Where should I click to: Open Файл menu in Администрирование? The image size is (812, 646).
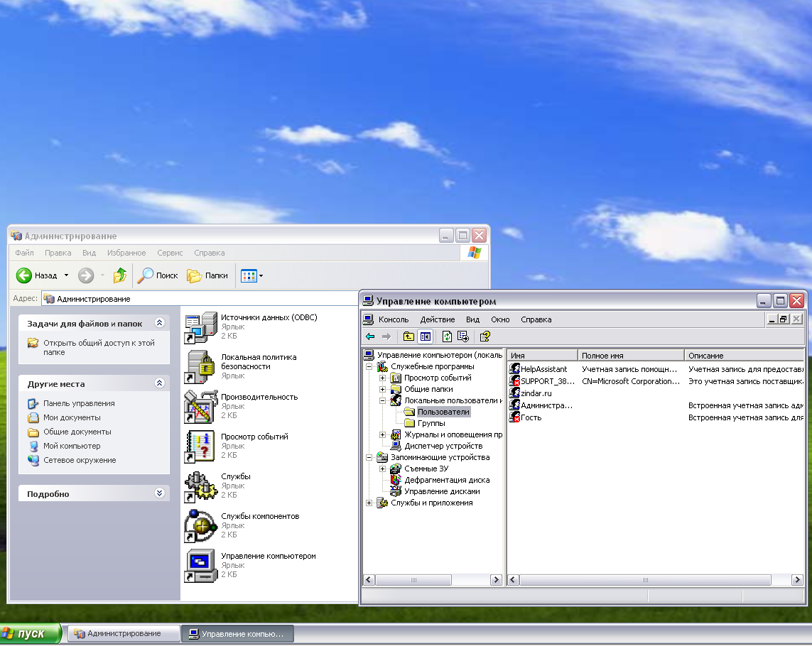(24, 253)
